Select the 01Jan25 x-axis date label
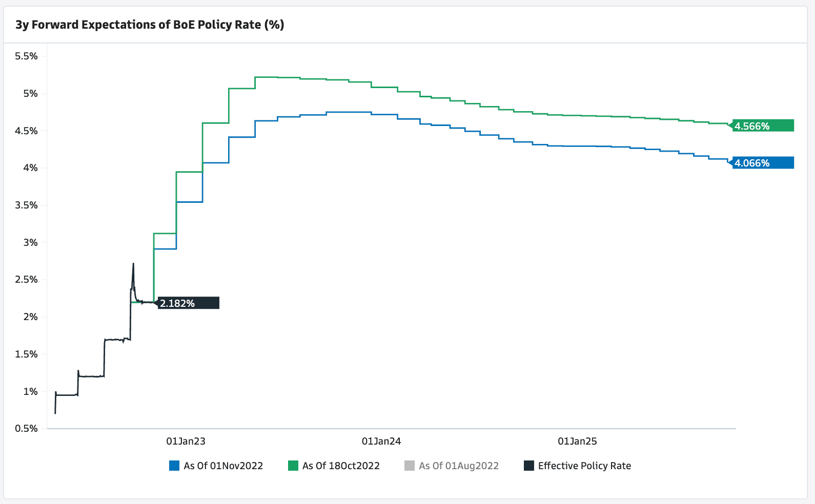815x504 pixels. point(577,441)
